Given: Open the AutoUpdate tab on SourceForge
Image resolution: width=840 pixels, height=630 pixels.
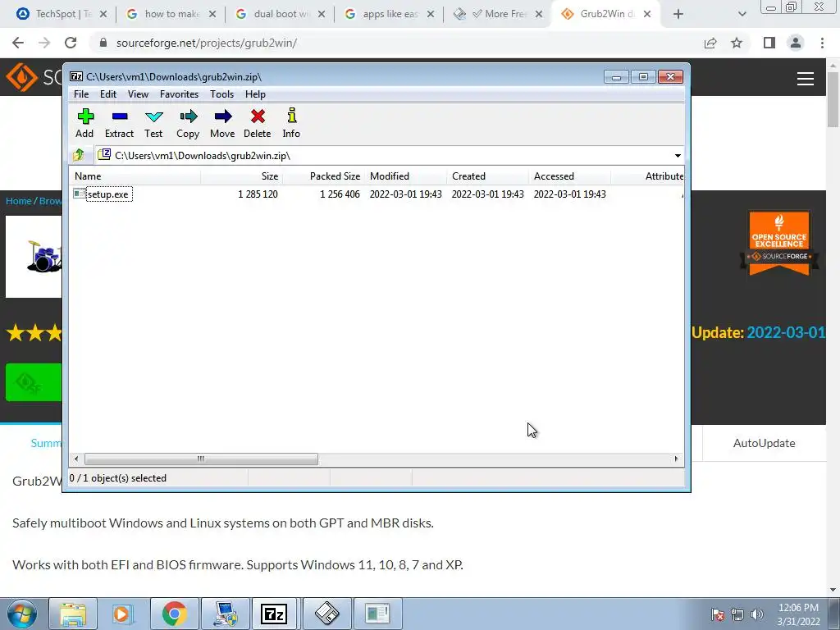Looking at the screenshot, I should 764,443.
